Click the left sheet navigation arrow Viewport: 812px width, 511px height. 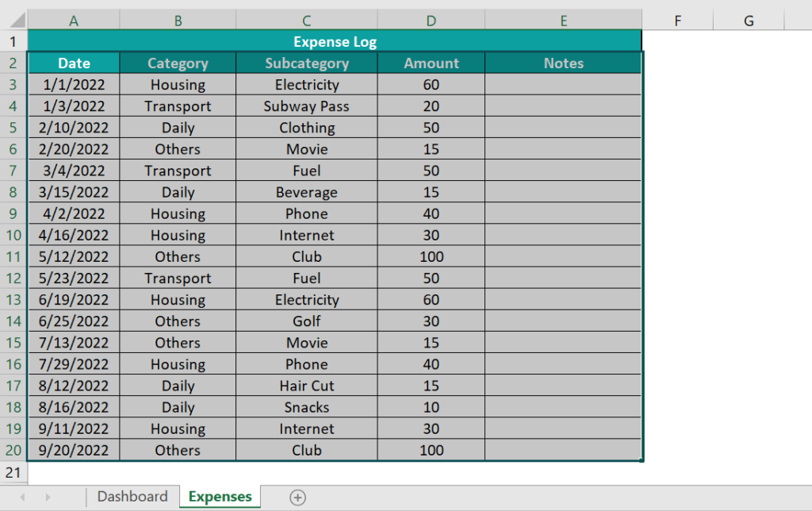(21, 497)
